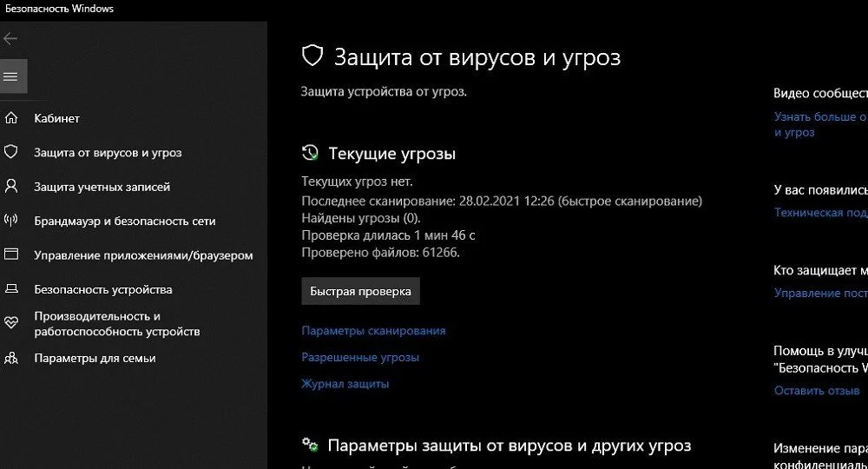
Task: Open Журнал защиты link
Action: pyautogui.click(x=345, y=384)
